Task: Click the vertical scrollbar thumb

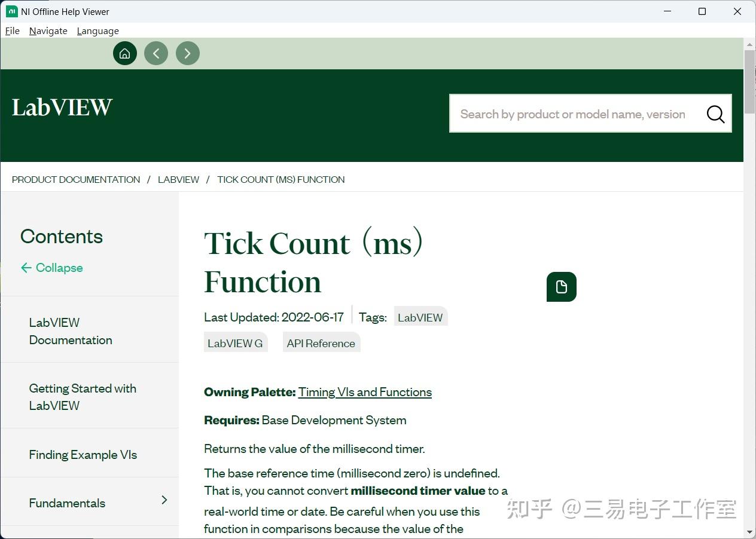Action: [x=749, y=82]
